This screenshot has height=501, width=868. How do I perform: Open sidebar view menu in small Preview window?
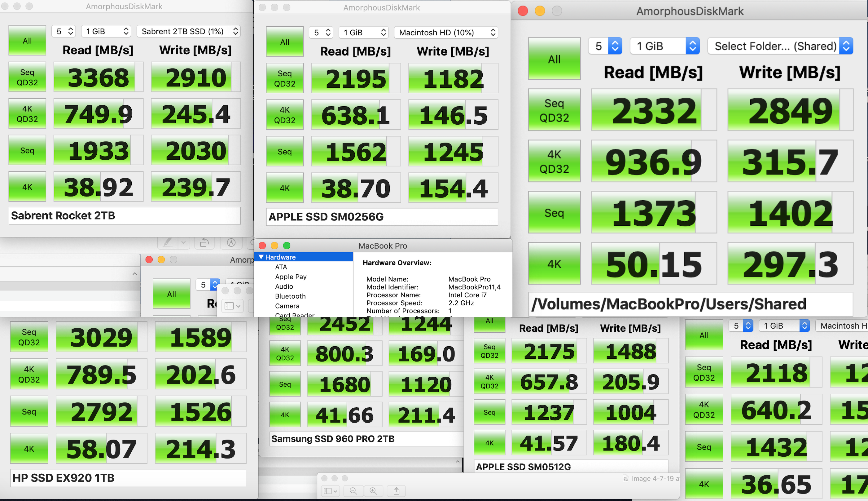pyautogui.click(x=232, y=306)
